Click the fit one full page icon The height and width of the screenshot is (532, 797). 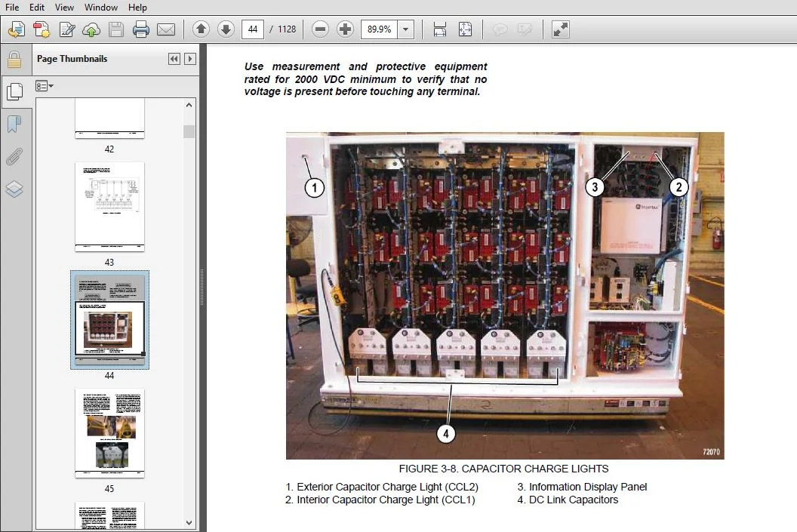coord(465,29)
